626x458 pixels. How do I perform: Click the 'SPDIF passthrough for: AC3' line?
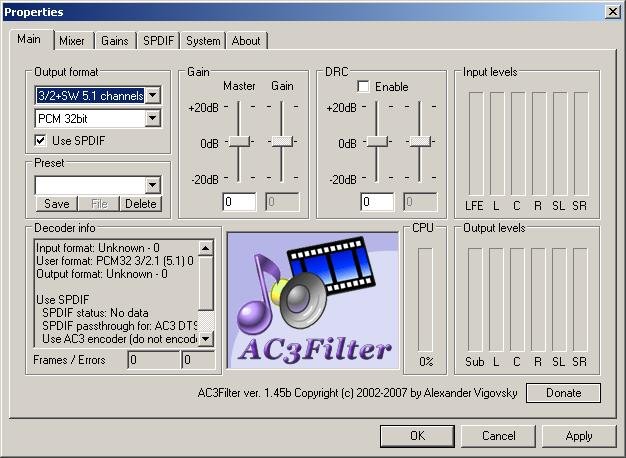[x=119, y=326]
